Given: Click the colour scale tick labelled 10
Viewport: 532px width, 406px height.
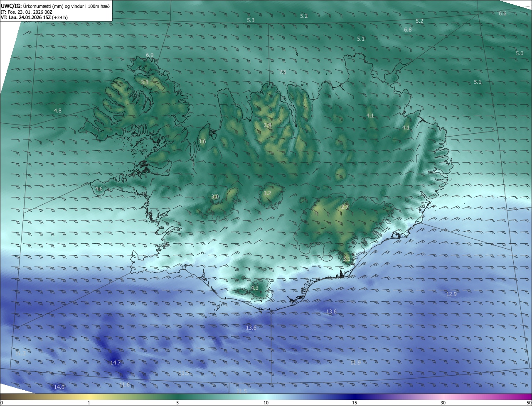Looking at the screenshot, I should pos(266,403).
